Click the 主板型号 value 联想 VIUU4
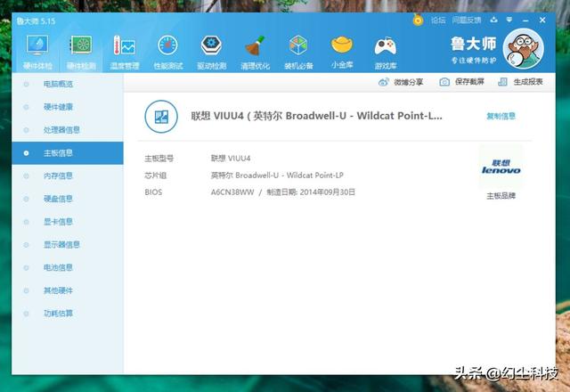The width and height of the screenshot is (570, 392). pyautogui.click(x=231, y=159)
